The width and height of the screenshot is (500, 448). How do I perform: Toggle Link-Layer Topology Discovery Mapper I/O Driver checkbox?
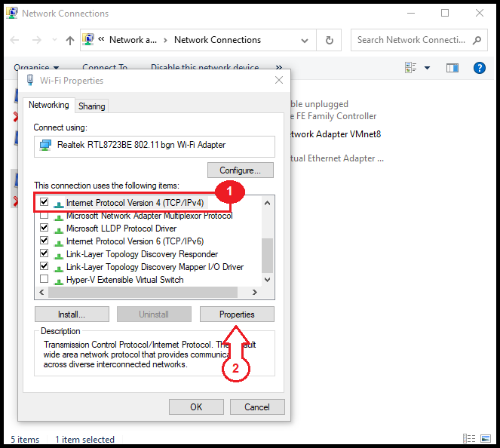44,266
